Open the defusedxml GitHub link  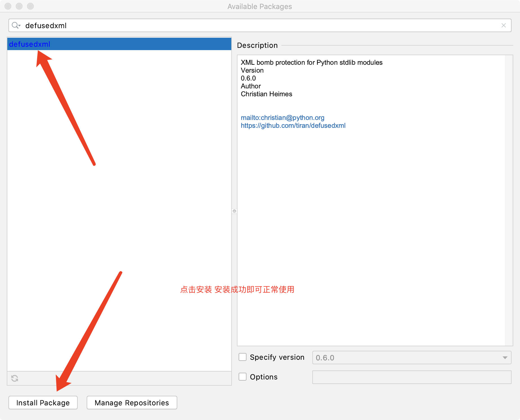click(293, 126)
